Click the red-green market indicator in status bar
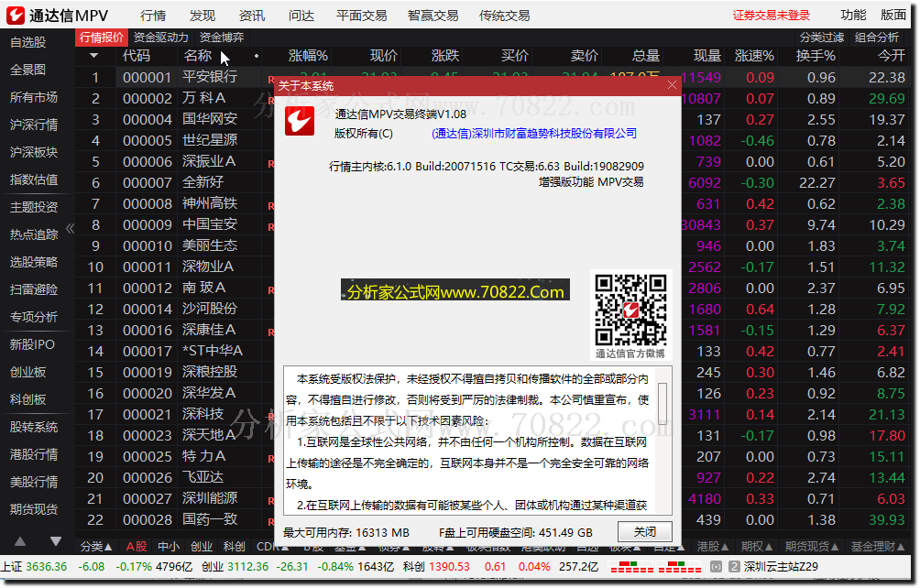This screenshot has height=588, width=920. tap(655, 567)
